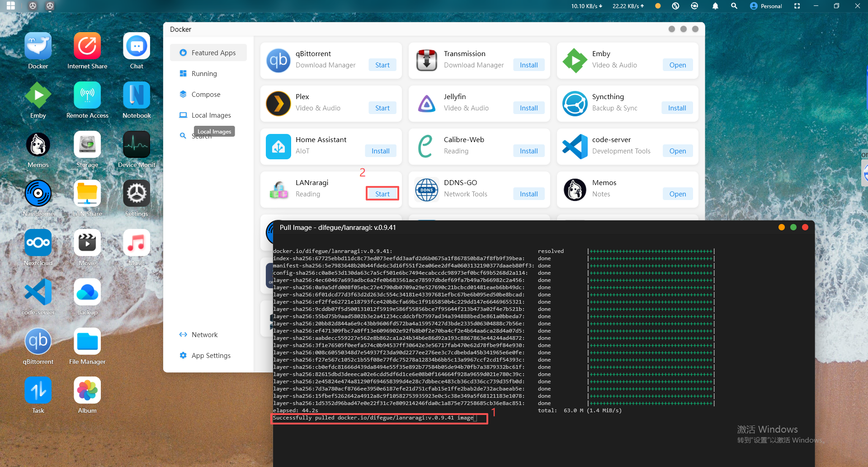Open the LAN Share desktop icon
The height and width of the screenshot is (467, 868).
click(87, 194)
